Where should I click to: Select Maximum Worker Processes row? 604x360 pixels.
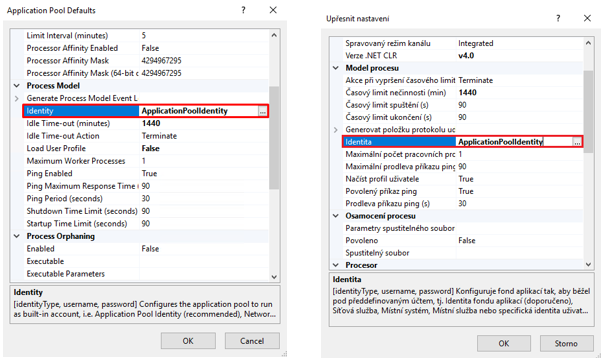[x=146, y=161]
